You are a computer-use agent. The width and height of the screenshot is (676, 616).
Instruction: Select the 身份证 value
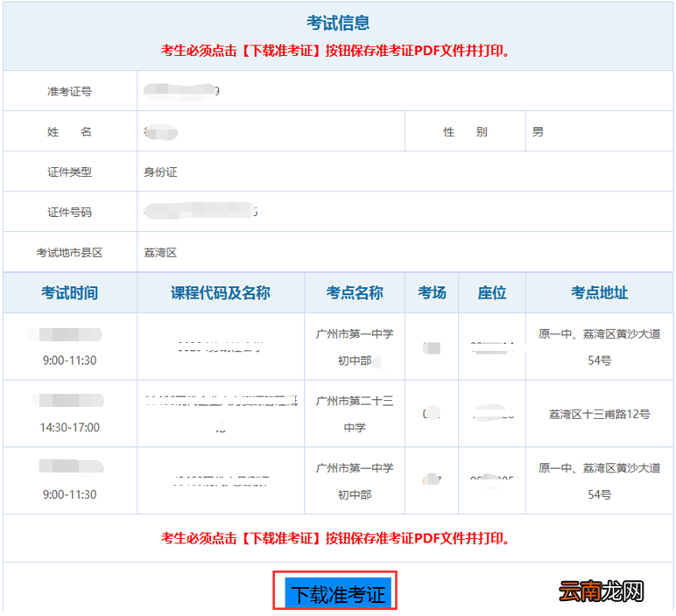pos(160,171)
